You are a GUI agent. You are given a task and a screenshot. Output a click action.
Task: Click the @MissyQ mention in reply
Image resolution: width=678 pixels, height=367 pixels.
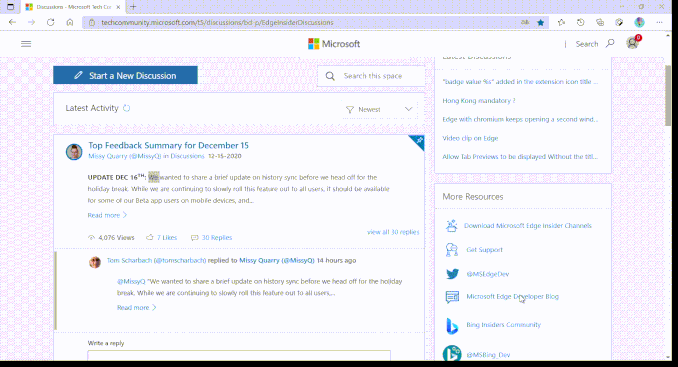(131, 281)
